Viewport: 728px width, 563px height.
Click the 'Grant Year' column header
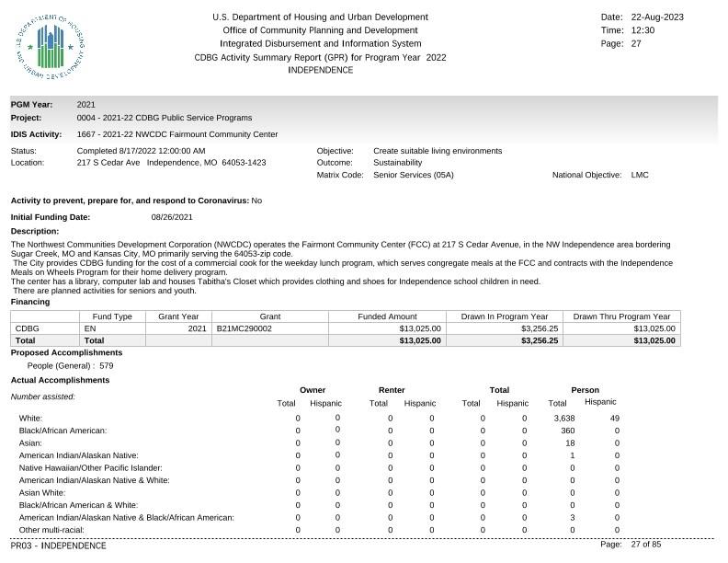178,316
